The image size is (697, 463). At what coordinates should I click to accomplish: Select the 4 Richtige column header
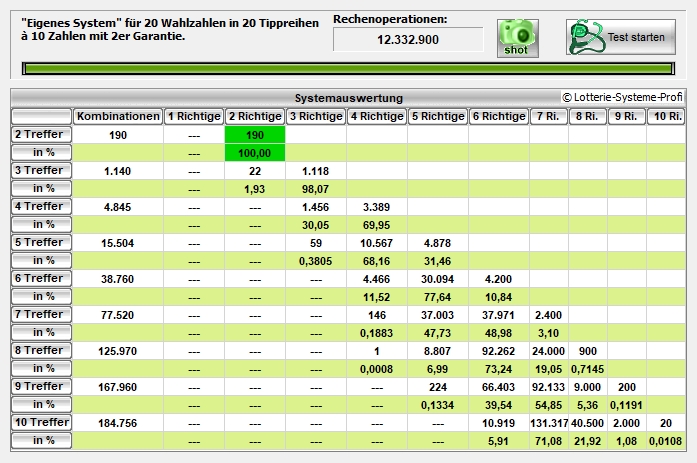(x=377, y=116)
